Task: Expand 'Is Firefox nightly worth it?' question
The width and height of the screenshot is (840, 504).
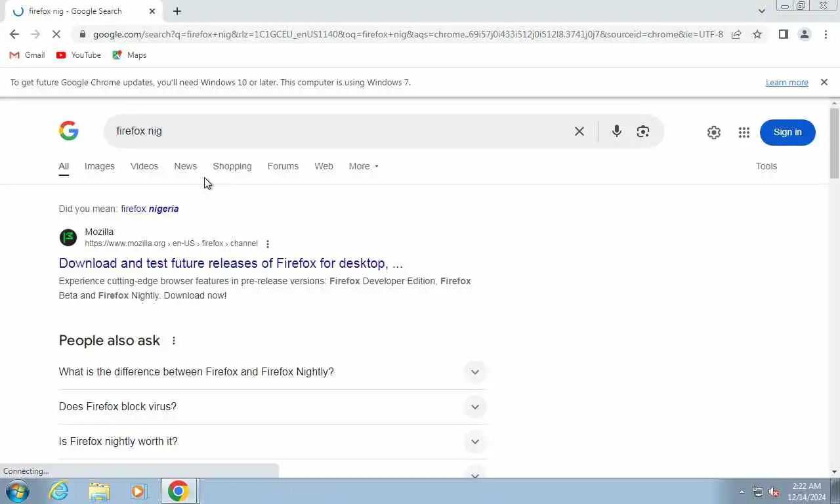Action: 272,442
